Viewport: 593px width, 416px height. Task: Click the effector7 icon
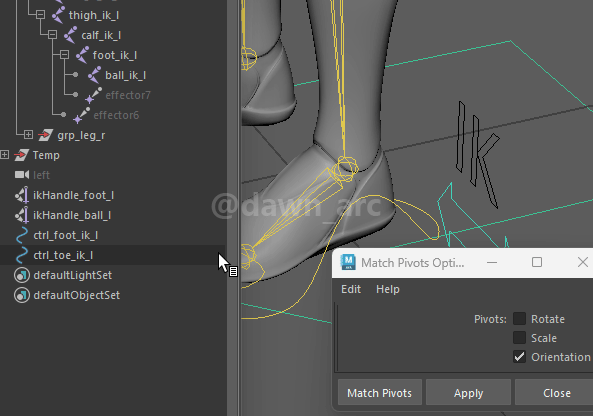click(x=93, y=95)
